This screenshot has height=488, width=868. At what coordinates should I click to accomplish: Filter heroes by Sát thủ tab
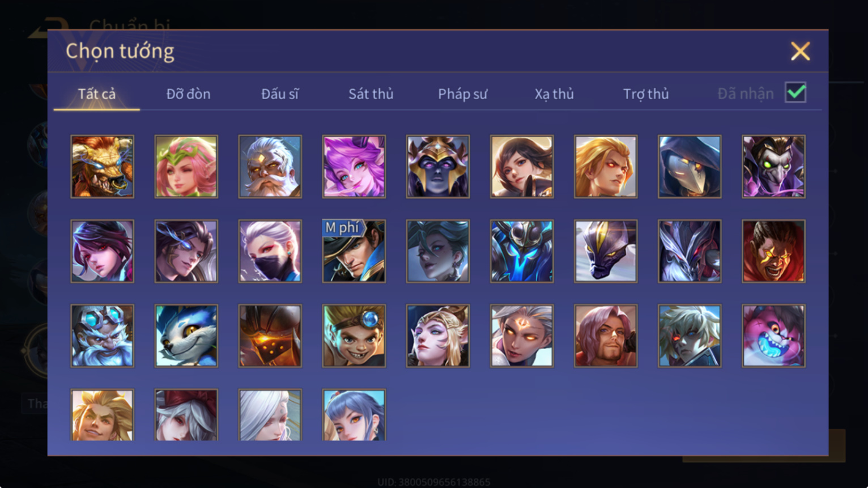(371, 94)
